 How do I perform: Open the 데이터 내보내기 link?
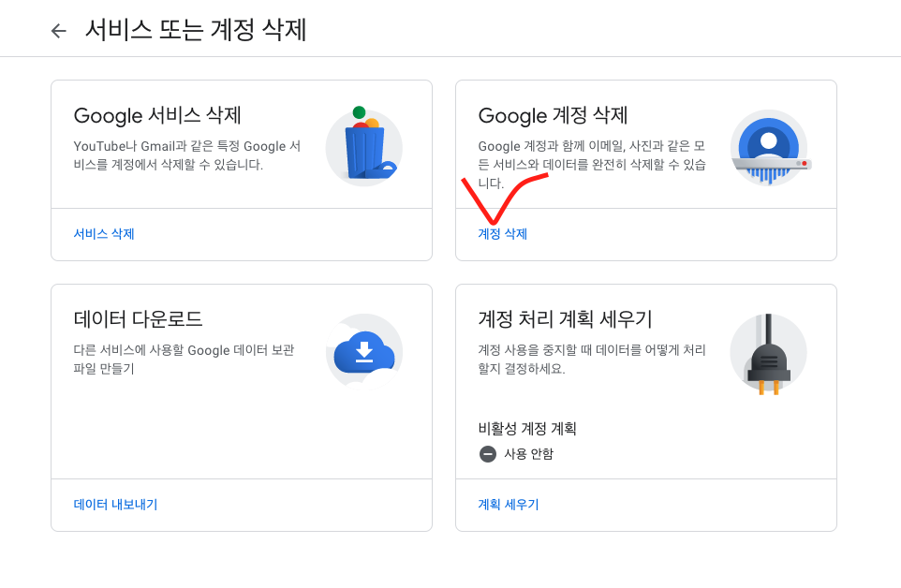click(x=115, y=504)
